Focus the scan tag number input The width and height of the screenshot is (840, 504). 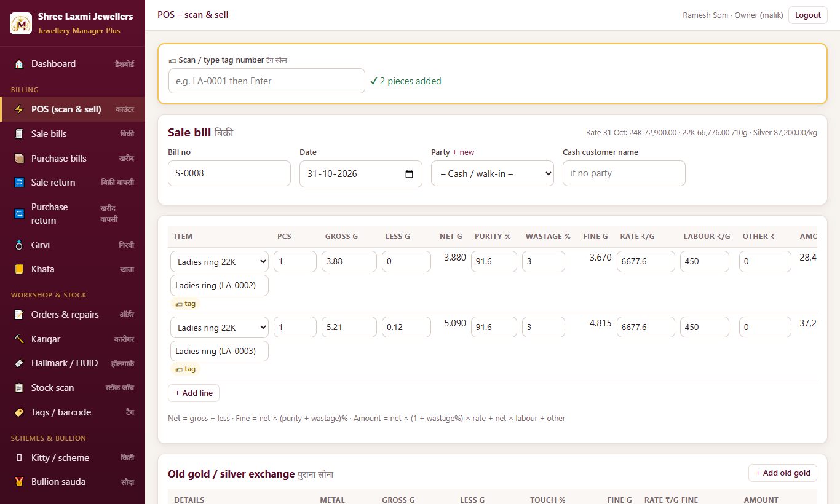pos(267,81)
